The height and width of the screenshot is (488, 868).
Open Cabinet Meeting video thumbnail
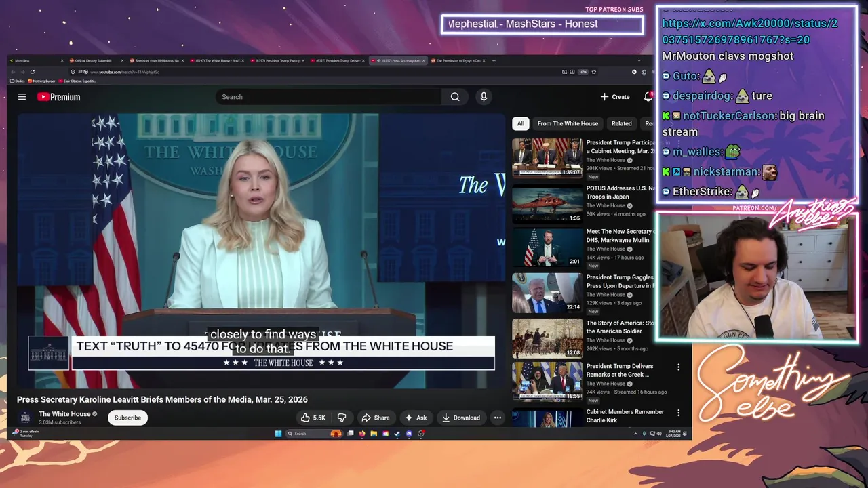[547, 158]
